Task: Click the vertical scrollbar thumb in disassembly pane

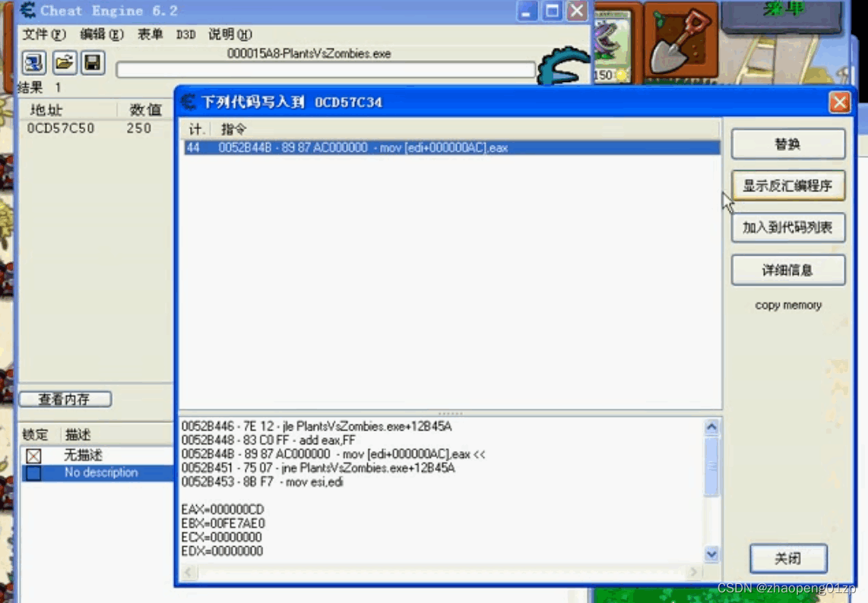Action: point(711,466)
